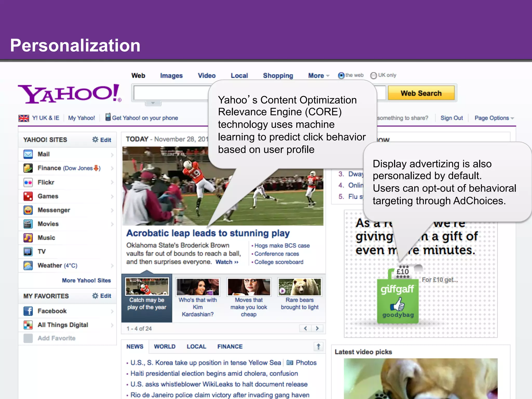Screen dimensions: 532x399
Task: Switch to the Shopping search tab
Action: click(278, 76)
